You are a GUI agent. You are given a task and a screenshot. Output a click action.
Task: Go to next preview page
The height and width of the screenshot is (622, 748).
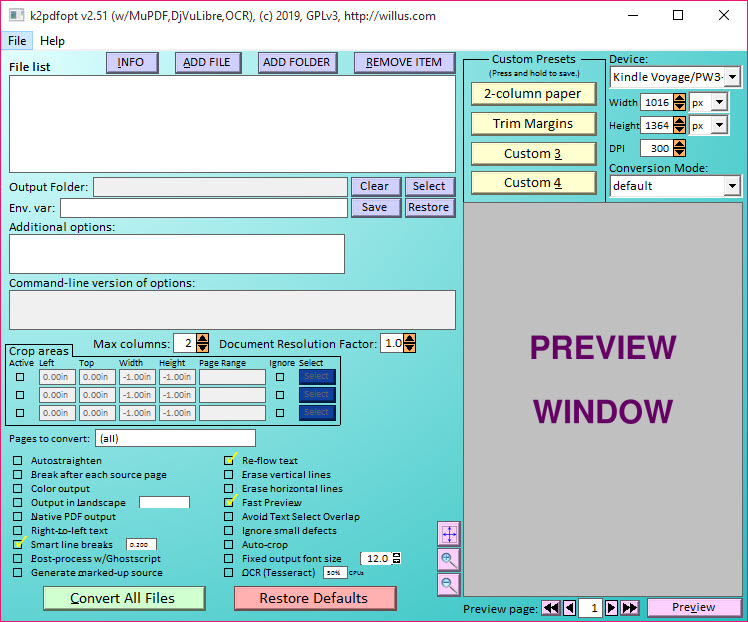(611, 608)
